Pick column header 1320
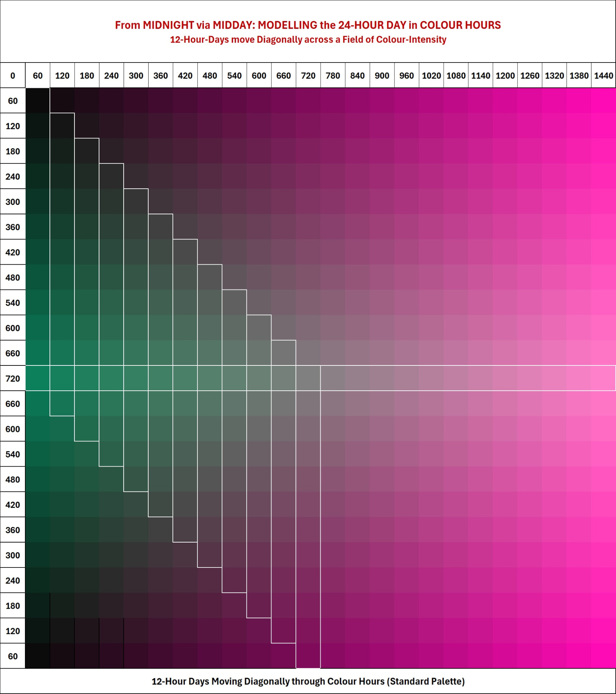This screenshot has height=694, width=616. [554, 76]
